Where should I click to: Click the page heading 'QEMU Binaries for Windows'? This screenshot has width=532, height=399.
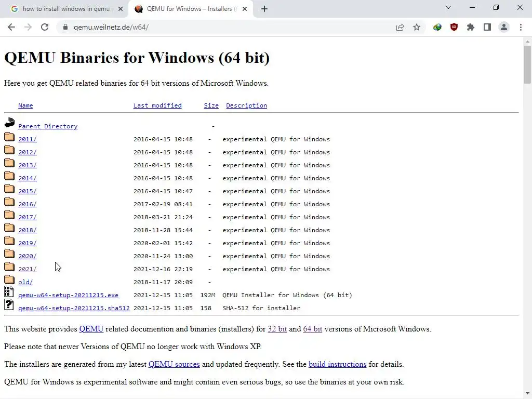coord(137,58)
